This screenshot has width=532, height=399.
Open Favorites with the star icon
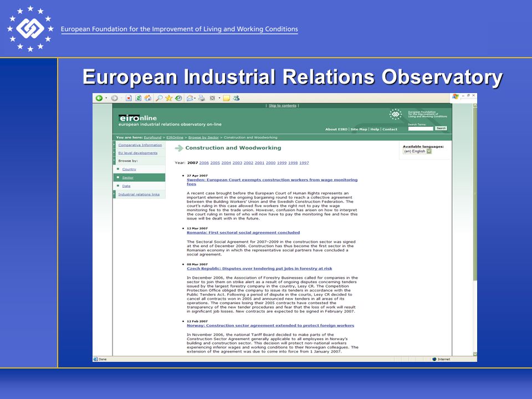coord(168,98)
